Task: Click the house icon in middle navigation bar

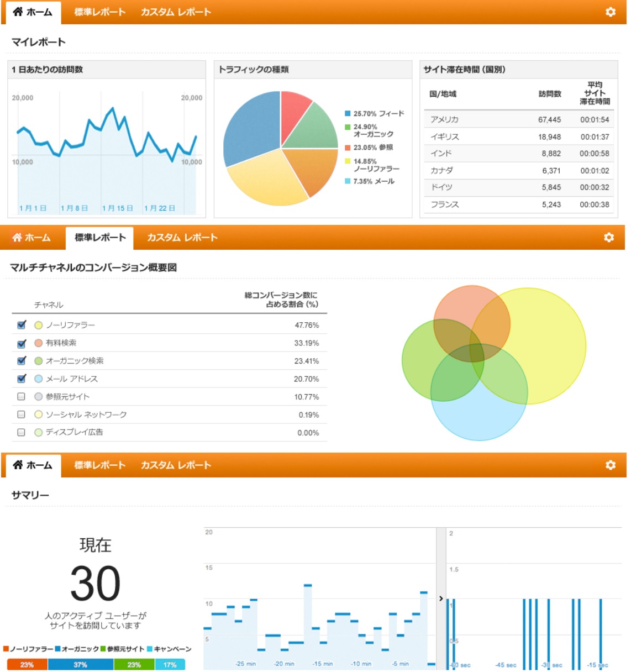Action: click(17, 237)
